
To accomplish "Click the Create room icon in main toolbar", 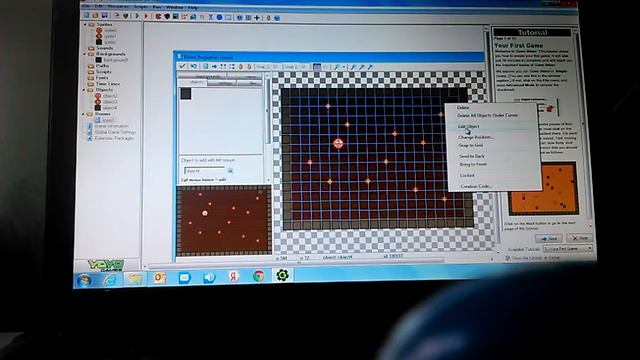I will pos(228,17).
